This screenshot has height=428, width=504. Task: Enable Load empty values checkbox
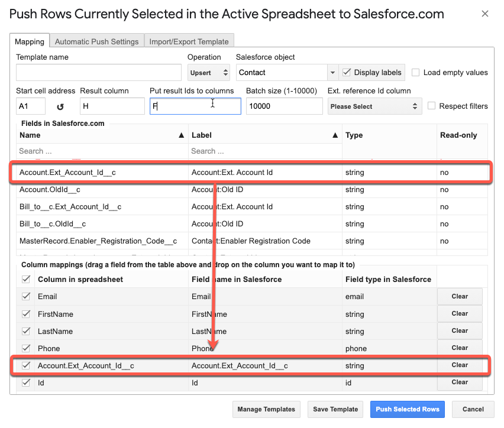pos(416,72)
